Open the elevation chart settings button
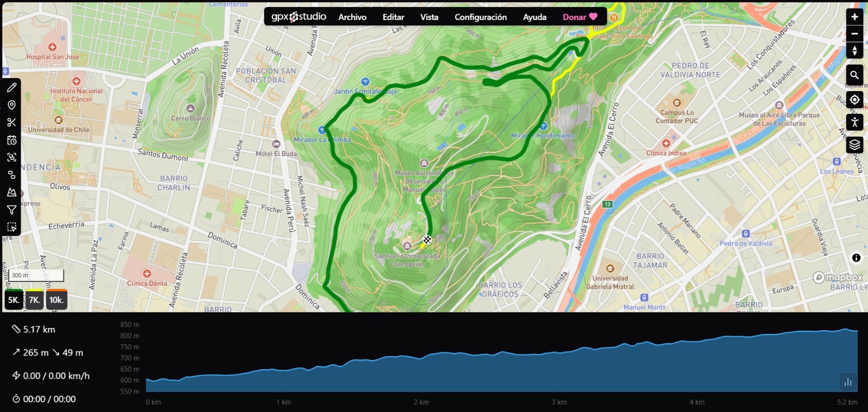 (x=848, y=382)
